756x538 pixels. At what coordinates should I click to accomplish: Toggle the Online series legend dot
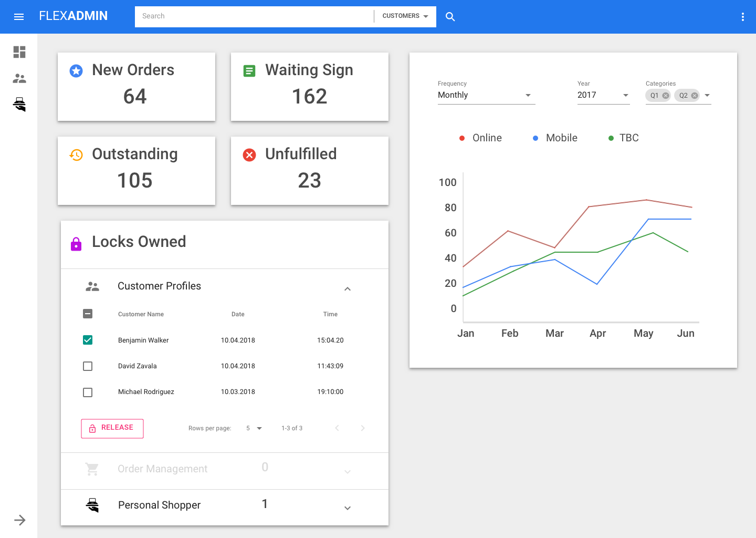462,138
